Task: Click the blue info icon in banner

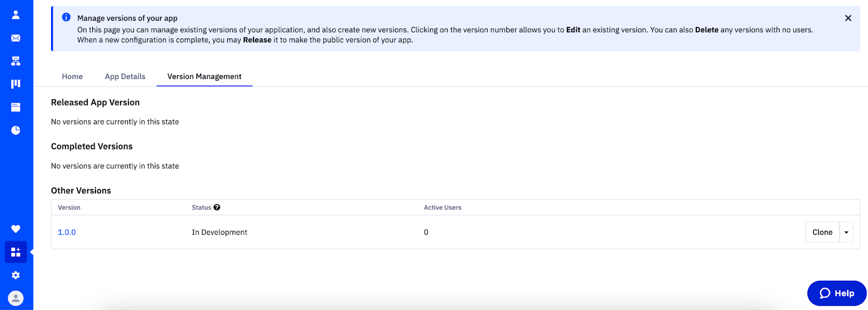Action: tap(66, 18)
